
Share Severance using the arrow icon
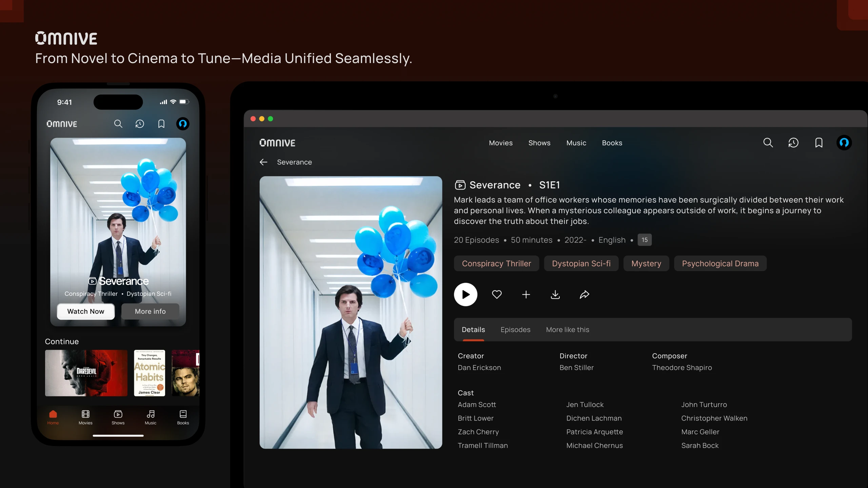pos(584,294)
